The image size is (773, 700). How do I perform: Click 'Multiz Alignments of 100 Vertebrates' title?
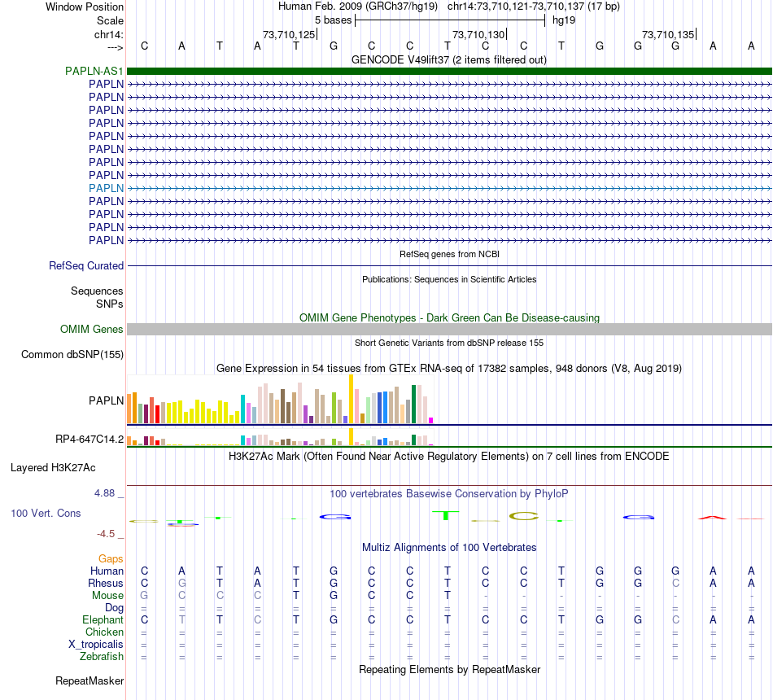point(449,547)
